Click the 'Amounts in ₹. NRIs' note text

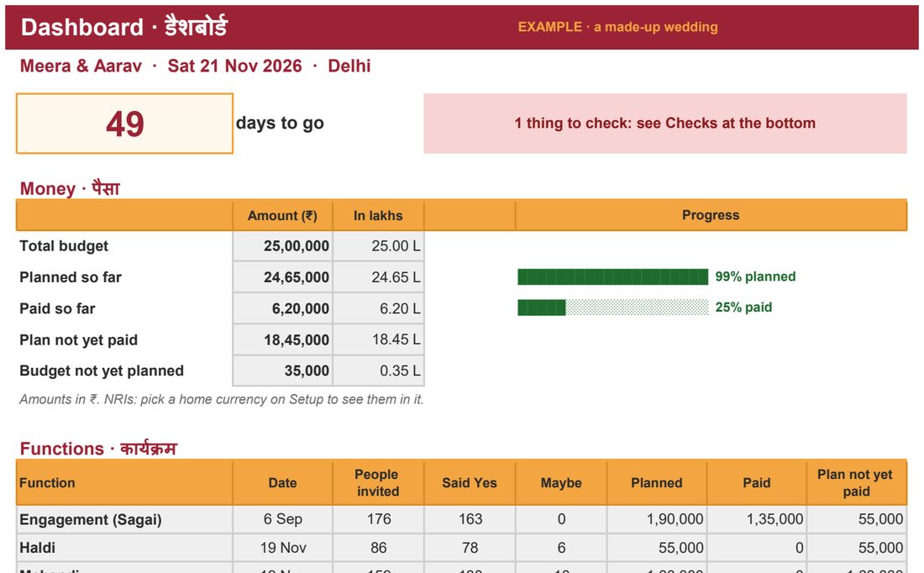(222, 399)
